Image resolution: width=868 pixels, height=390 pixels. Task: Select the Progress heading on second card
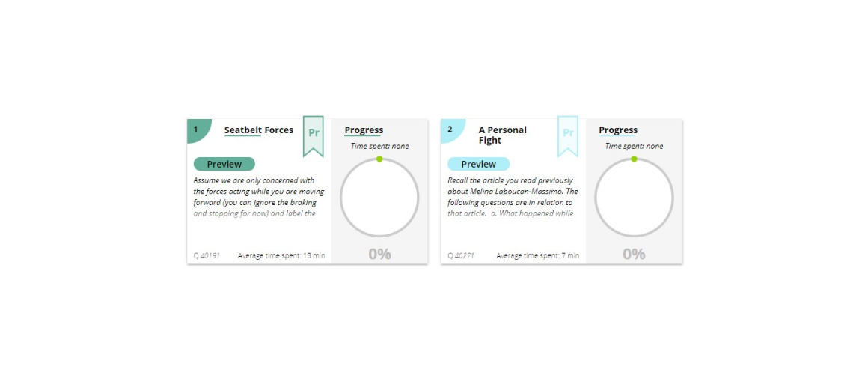[618, 130]
